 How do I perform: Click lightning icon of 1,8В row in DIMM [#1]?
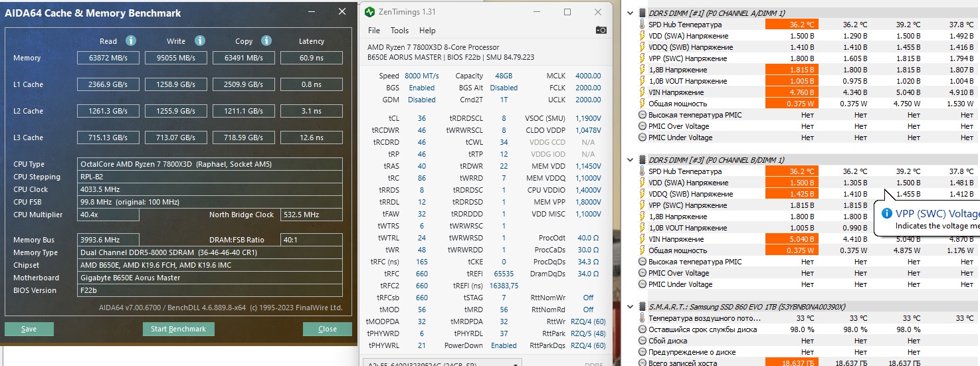point(642,70)
